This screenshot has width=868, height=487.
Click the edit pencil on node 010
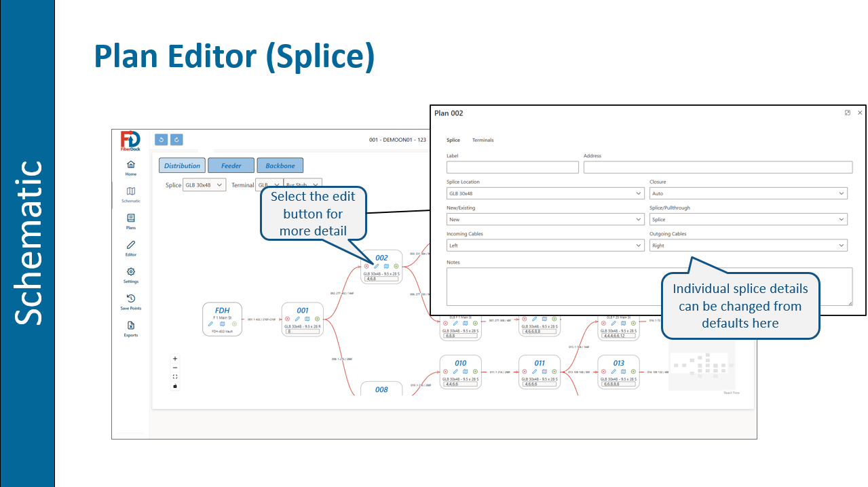point(455,372)
